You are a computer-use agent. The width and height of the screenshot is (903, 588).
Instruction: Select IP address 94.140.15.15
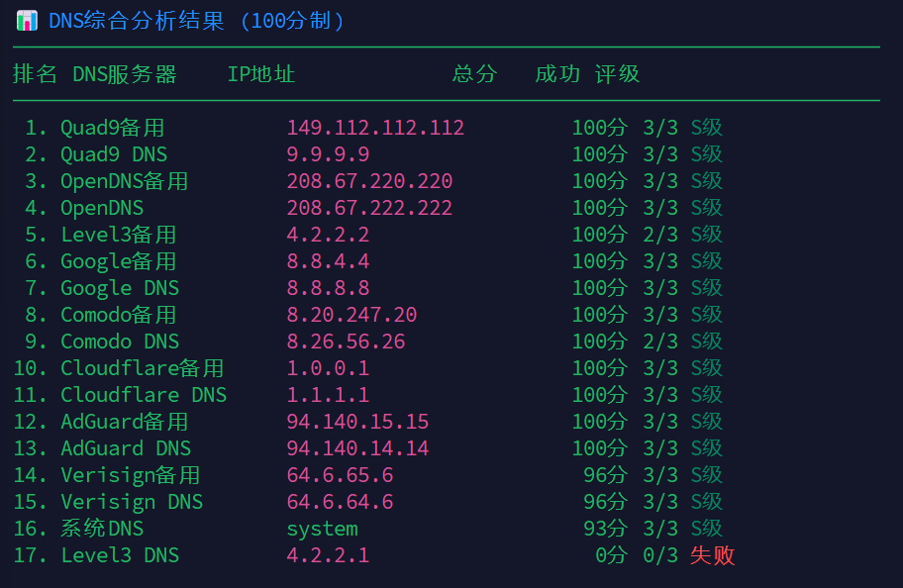[357, 422]
